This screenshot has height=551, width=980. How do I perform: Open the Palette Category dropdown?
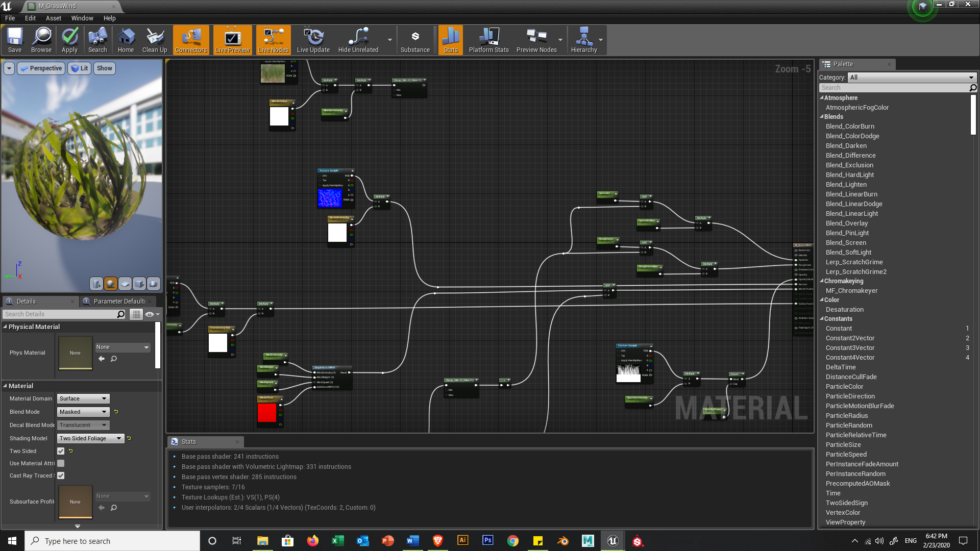tap(911, 78)
